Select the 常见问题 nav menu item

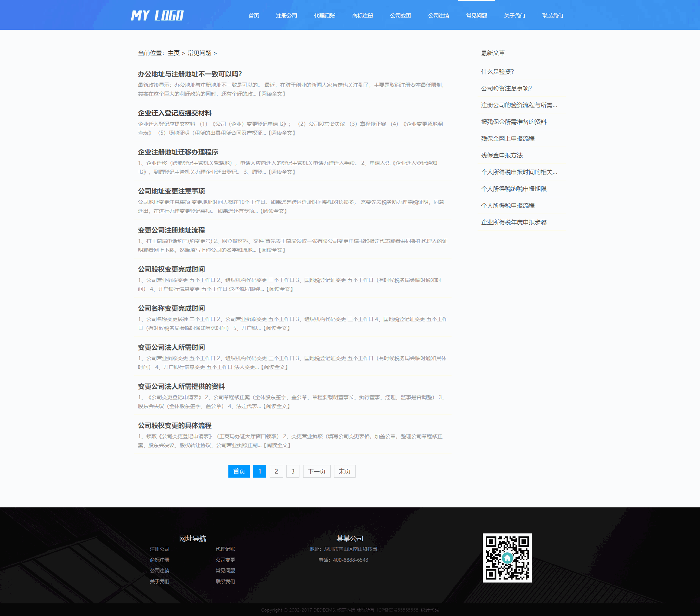tap(476, 16)
